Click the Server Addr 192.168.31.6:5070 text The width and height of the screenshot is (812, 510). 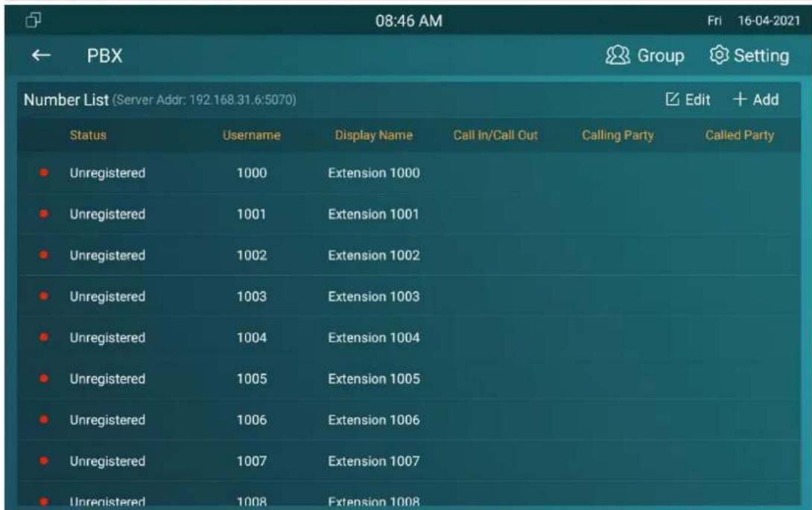point(205,99)
